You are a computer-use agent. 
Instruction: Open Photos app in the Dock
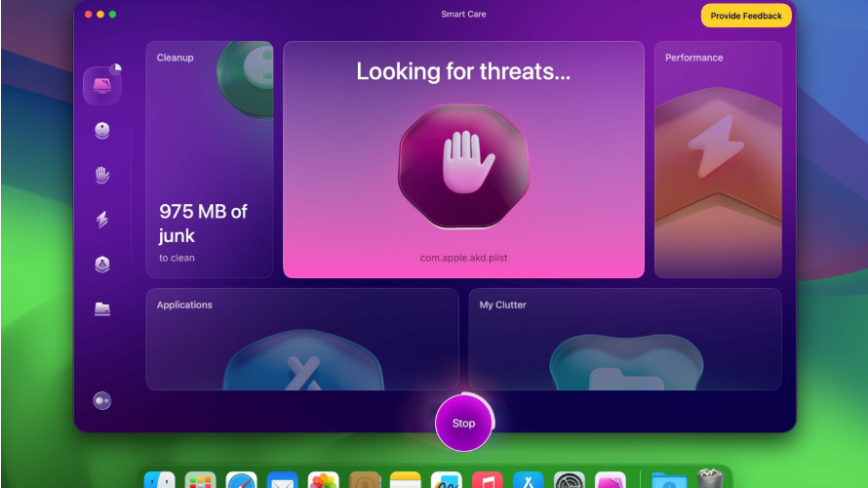[x=323, y=480]
